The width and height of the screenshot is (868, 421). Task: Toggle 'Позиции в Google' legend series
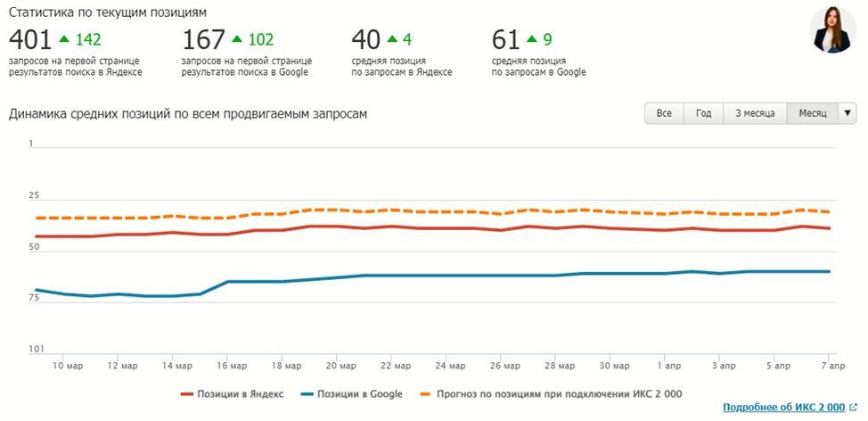click(x=360, y=393)
